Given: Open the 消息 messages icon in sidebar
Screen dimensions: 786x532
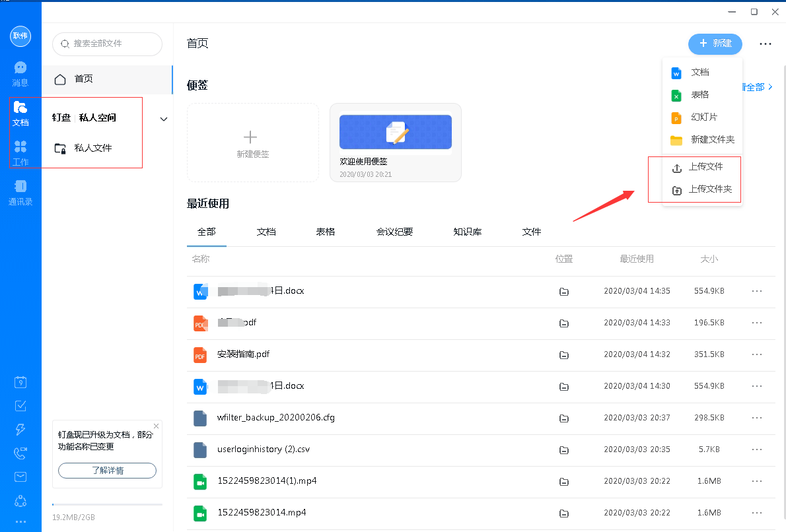Looking at the screenshot, I should [x=20, y=73].
